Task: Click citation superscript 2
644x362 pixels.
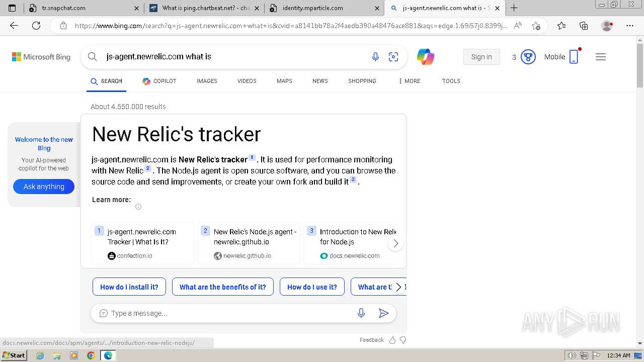Action: click(x=148, y=168)
